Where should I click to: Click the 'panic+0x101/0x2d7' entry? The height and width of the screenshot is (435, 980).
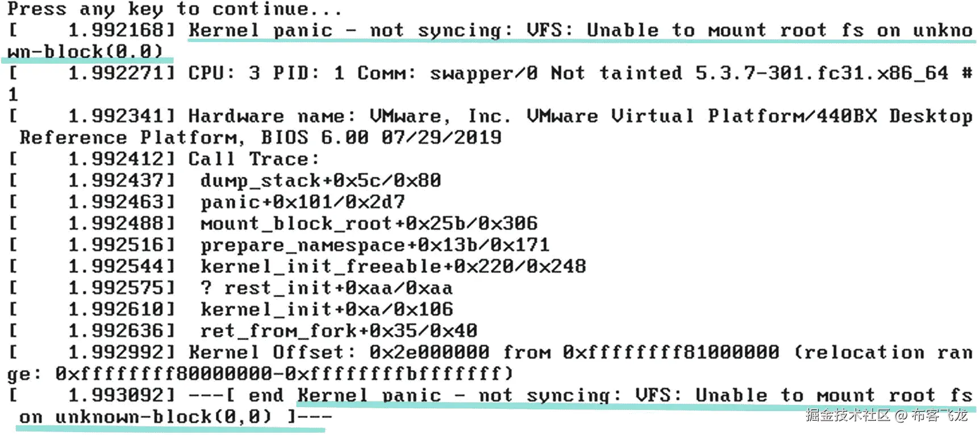[x=303, y=202]
